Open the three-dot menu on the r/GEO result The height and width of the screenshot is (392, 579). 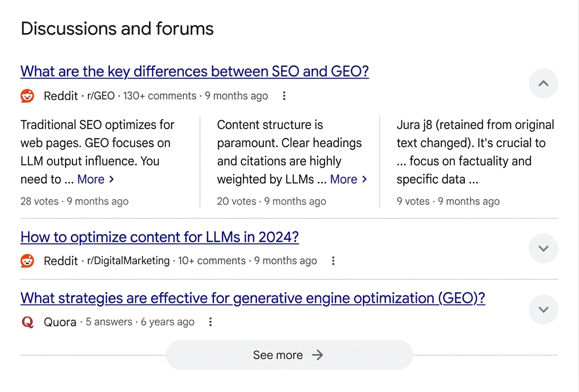click(284, 96)
